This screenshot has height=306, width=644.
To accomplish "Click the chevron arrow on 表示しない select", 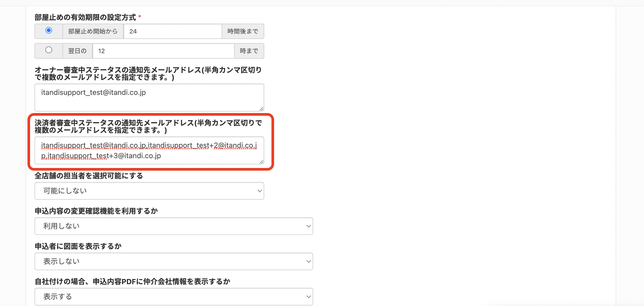I will tap(309, 261).
